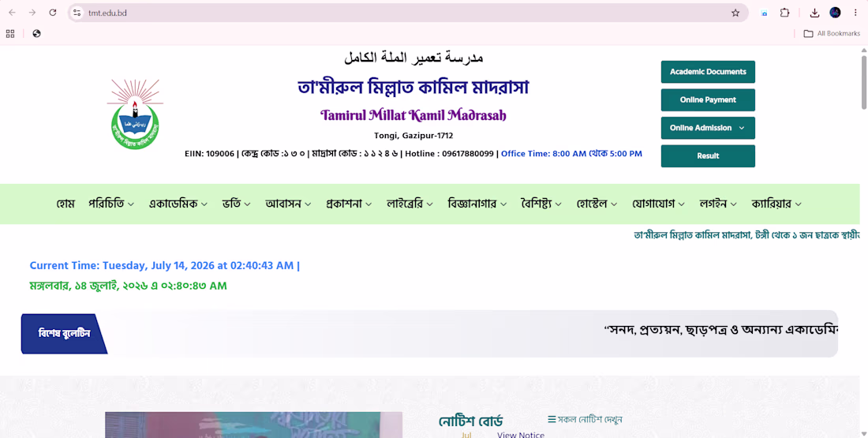Click the scrolling bulletin text সনদ, প্রত্যয়ন
This screenshot has height=438, width=868.
(720, 331)
